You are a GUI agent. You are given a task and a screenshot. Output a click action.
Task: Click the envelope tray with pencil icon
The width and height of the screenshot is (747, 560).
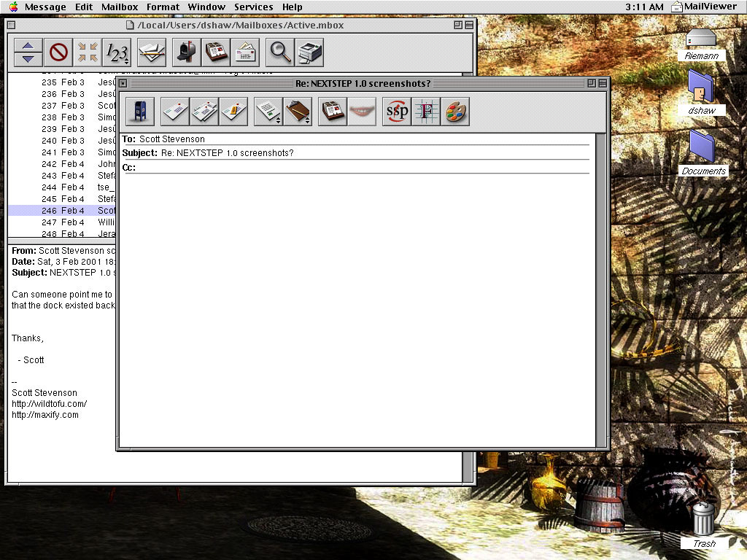(152, 52)
